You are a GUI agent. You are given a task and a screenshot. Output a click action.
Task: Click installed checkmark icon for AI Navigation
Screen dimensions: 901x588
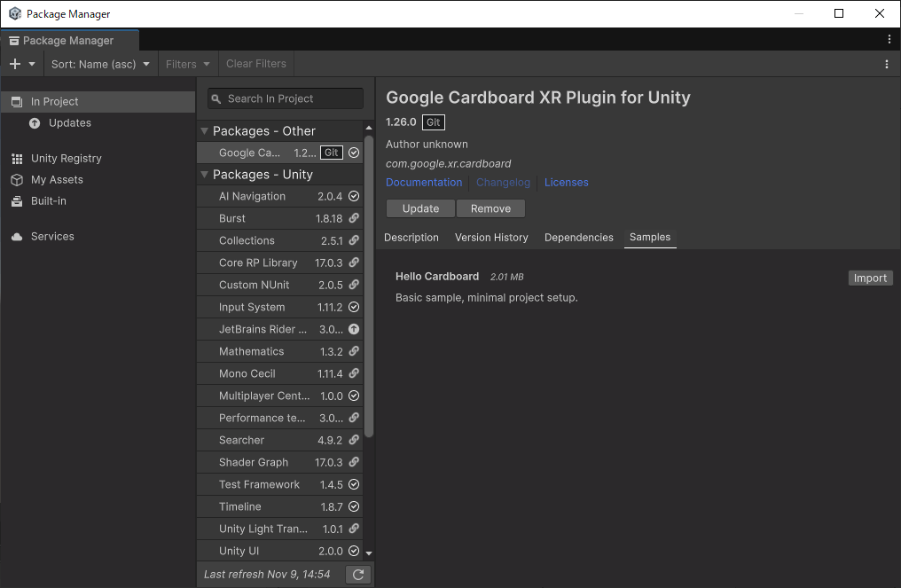[354, 197]
